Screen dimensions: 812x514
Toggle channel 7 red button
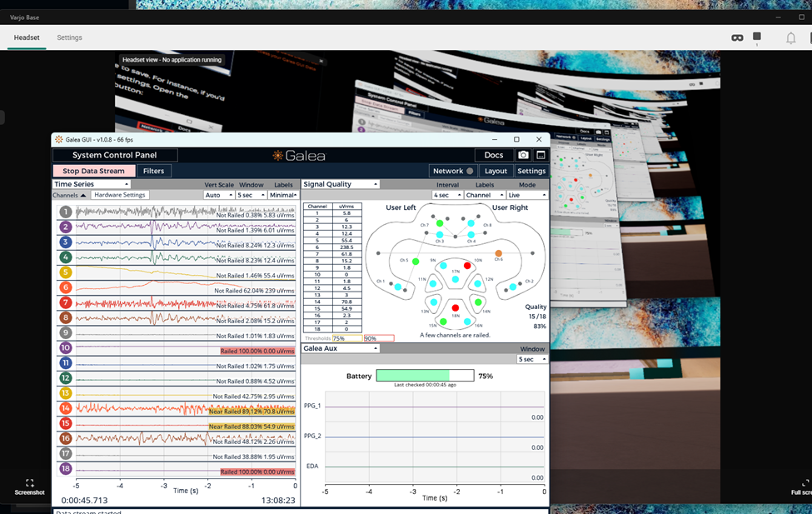click(x=65, y=302)
